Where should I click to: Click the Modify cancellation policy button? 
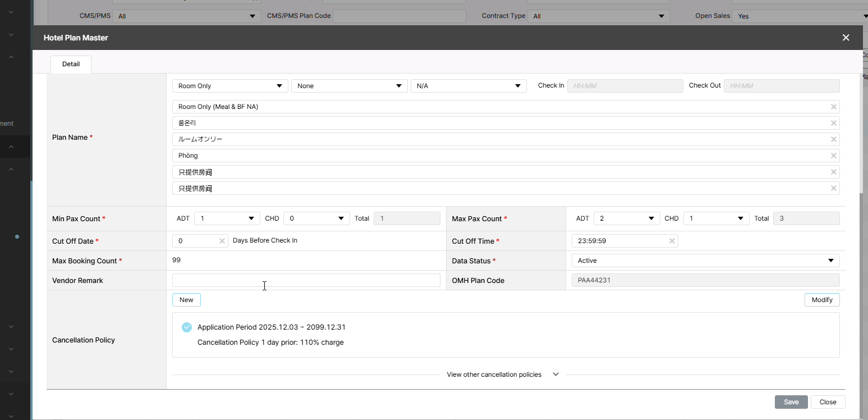(x=821, y=300)
